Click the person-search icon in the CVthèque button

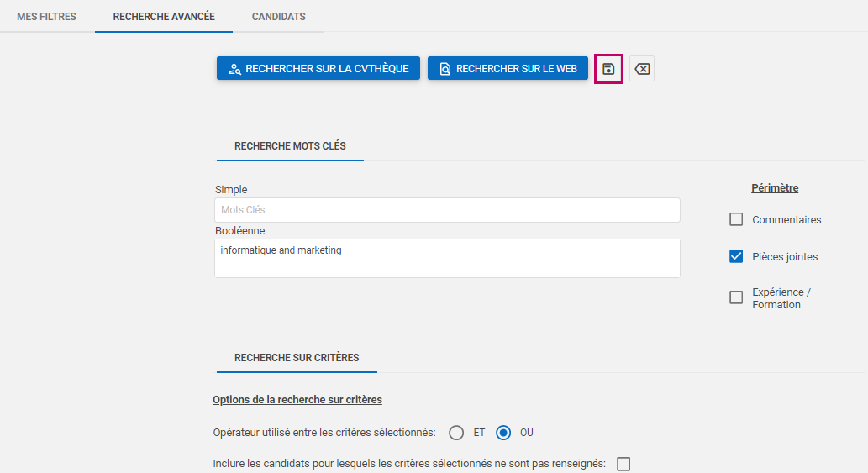click(x=234, y=69)
